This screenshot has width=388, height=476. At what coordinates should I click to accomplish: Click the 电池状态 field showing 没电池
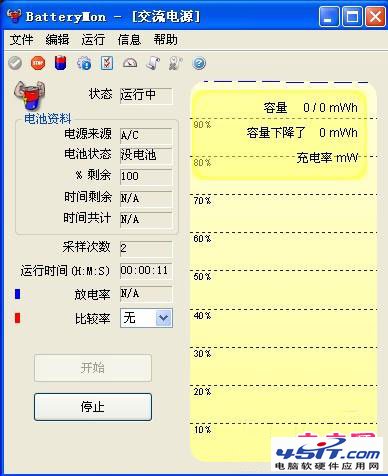[x=146, y=156]
